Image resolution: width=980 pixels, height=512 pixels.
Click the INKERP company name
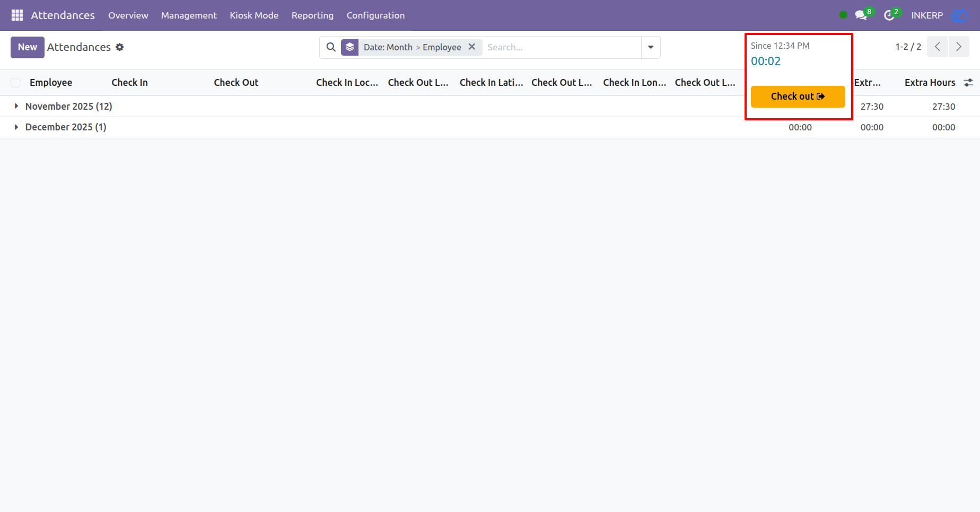[x=927, y=15]
